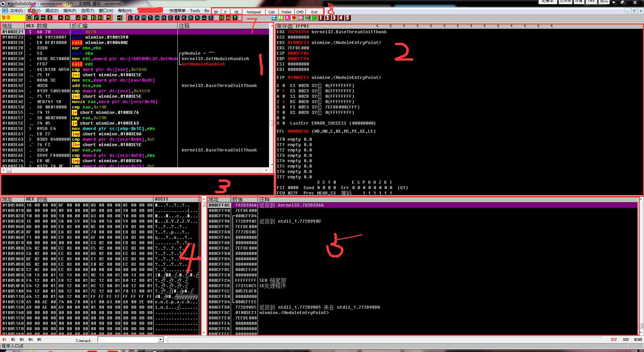Viewport: 644px width, 352px height.
Task: Open the References (R) icon
Action: (197, 18)
